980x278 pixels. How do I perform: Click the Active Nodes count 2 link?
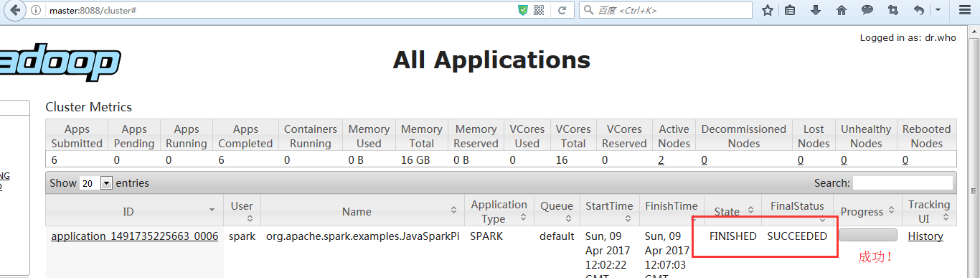[661, 160]
